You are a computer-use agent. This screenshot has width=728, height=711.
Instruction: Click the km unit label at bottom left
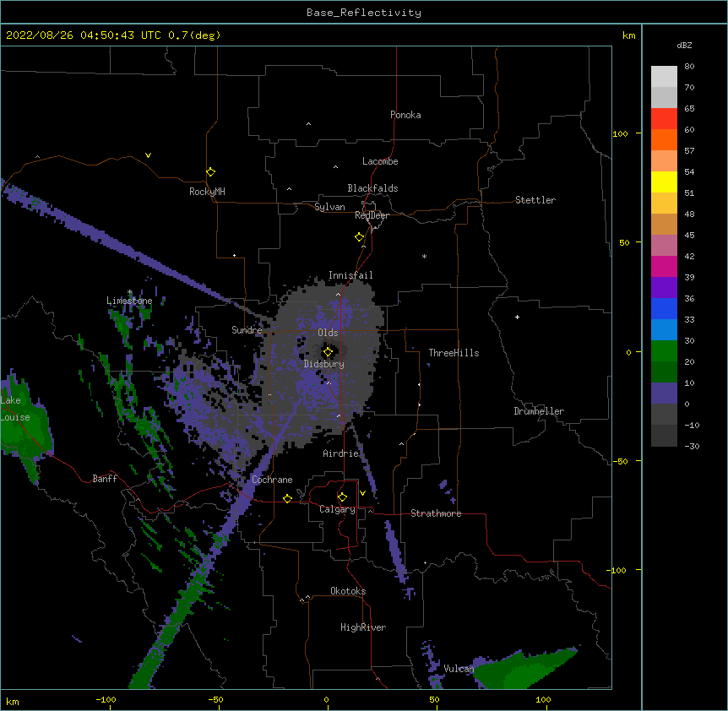tap(13, 702)
